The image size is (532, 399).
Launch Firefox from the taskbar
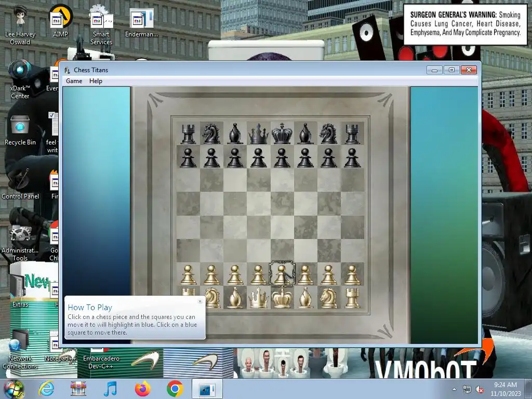[x=142, y=389]
